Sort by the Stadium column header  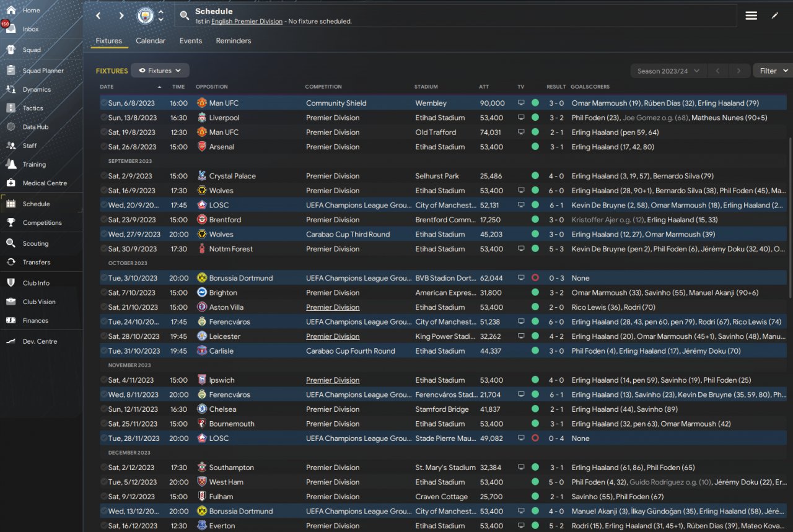[426, 87]
